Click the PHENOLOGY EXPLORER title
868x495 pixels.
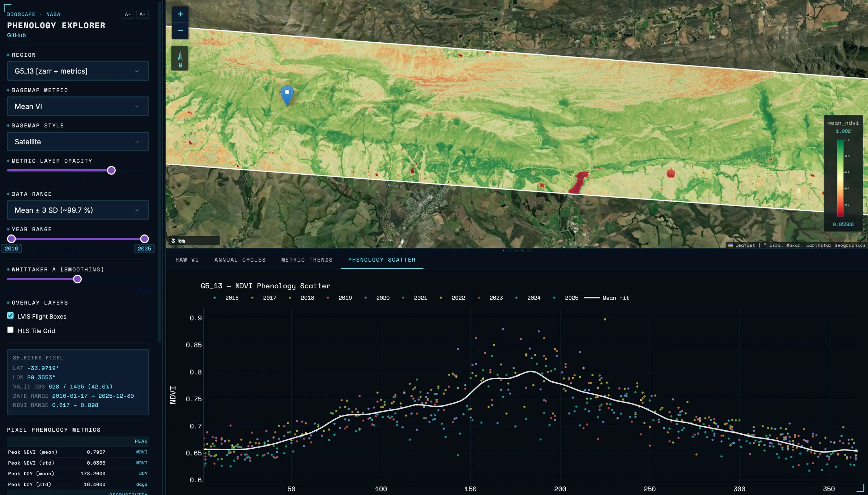tap(56, 25)
